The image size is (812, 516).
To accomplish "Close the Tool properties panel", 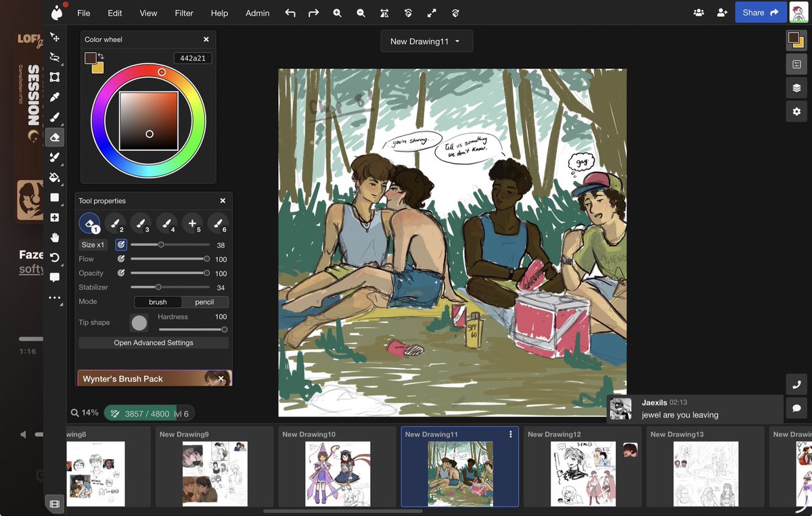I will pyautogui.click(x=223, y=201).
